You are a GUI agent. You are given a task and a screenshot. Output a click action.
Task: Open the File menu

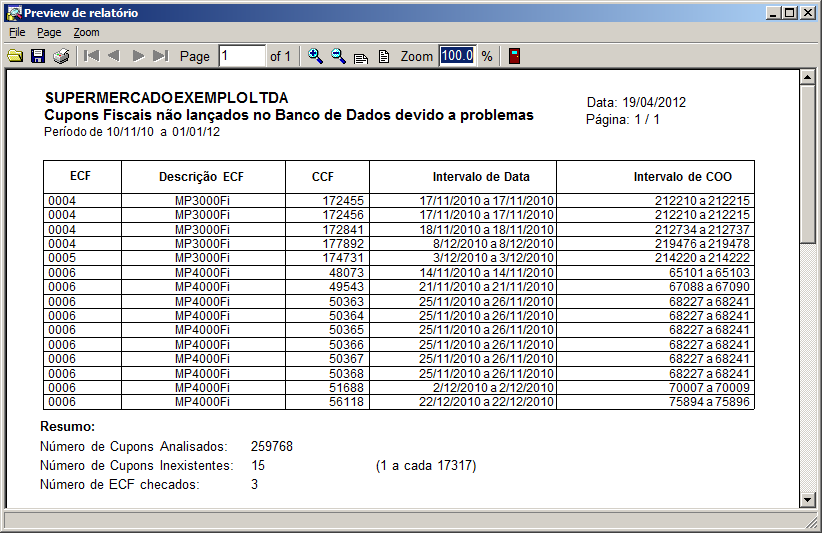pos(17,33)
